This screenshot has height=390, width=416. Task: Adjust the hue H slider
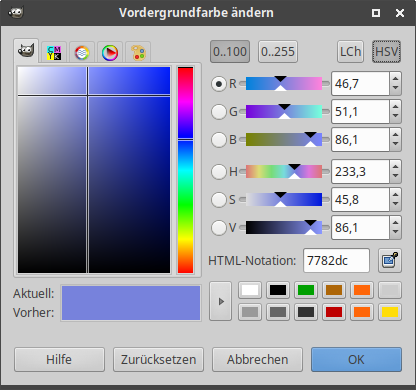[x=284, y=171]
